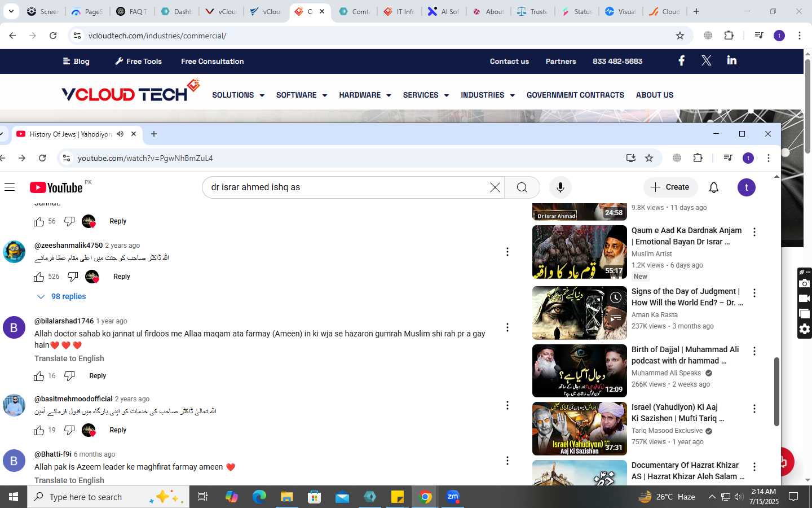Install YouTube app icon in address bar
Screen dimensions: 812x508
pos(631,158)
